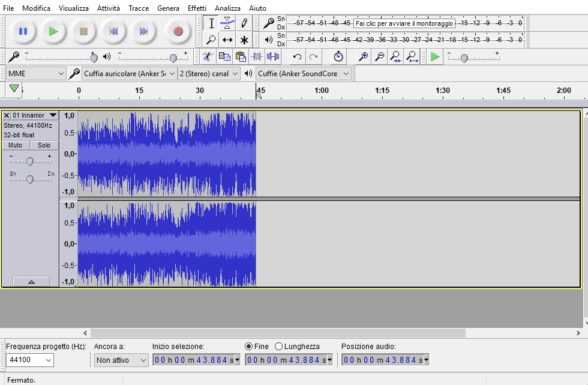This screenshot has height=385, width=588.
Task: Expand the Frequenza progetto 44100 dropdown
Action: (30, 360)
